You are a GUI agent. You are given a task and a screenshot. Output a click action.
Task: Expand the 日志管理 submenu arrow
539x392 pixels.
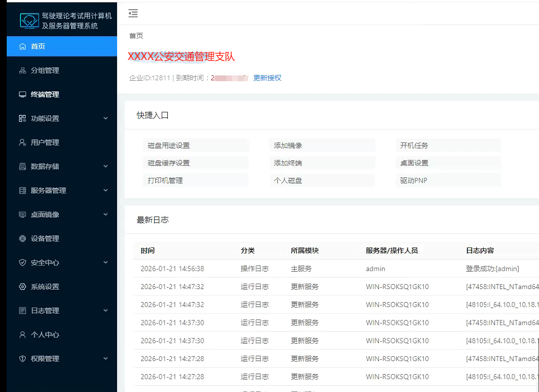[x=105, y=310]
